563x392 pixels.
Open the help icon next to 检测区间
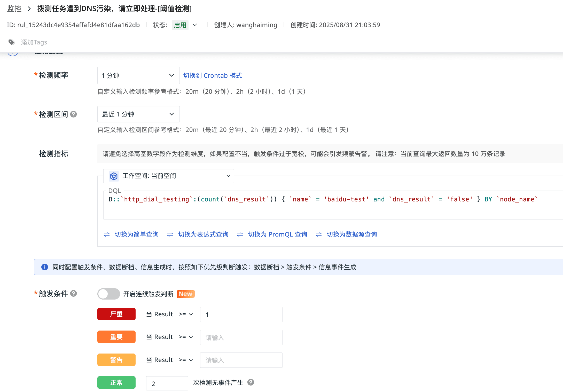coord(74,114)
